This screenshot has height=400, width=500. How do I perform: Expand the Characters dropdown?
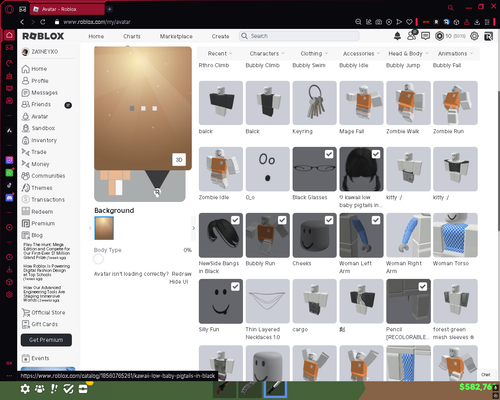[267, 53]
